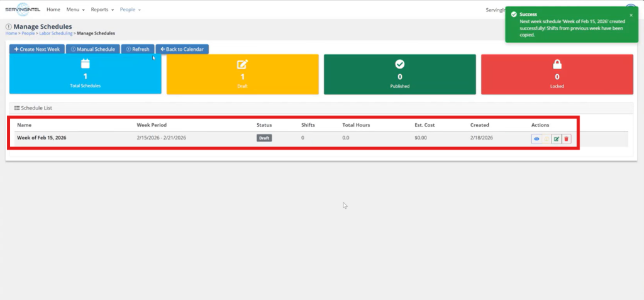Go to Home in the top navigation
Screen dimensions: 644x300
pos(53,10)
